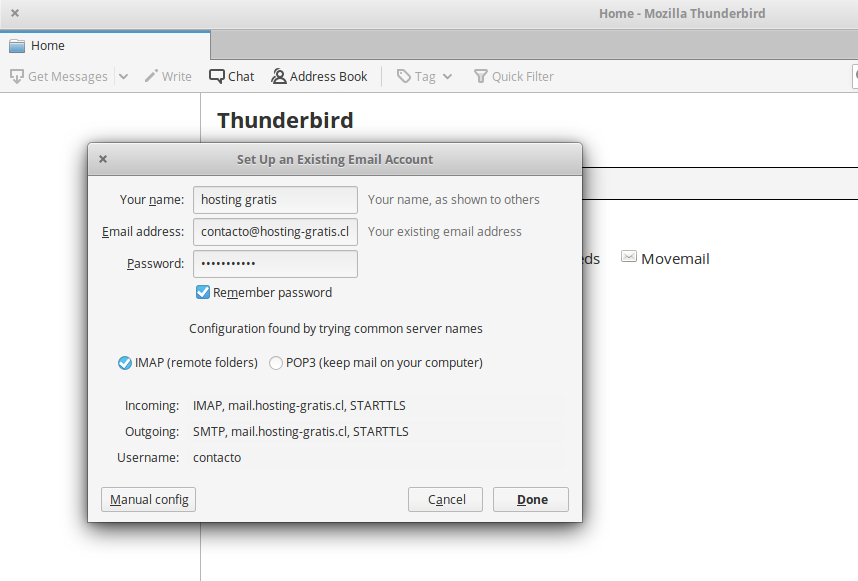Click Done to finish account setup

pos(531,499)
